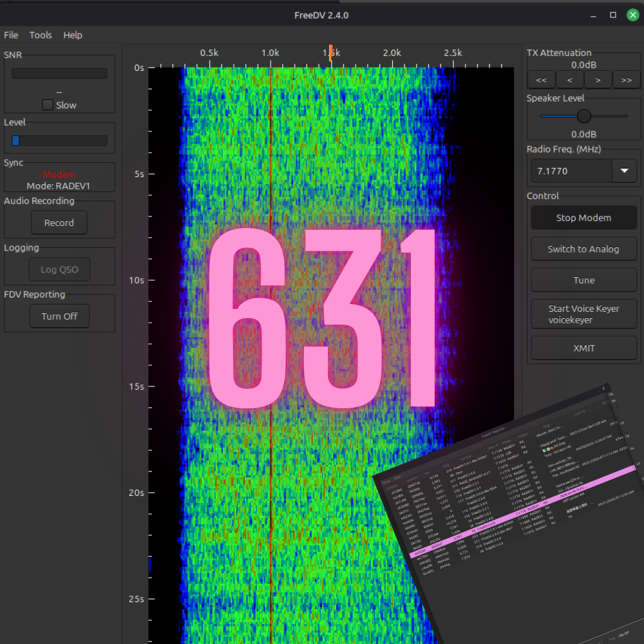Image resolution: width=644 pixels, height=644 pixels.
Task: Switch to Analog mode
Action: (583, 249)
